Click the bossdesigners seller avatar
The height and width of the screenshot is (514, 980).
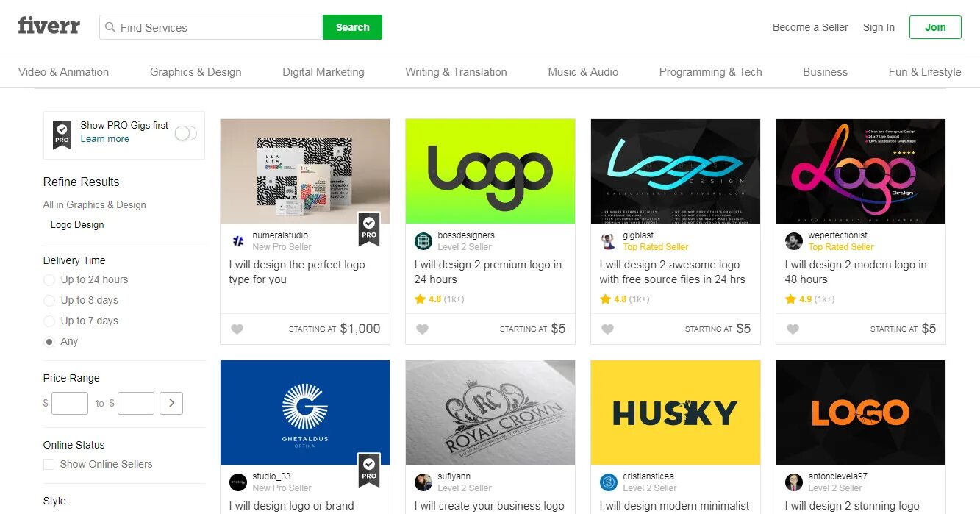coord(423,241)
